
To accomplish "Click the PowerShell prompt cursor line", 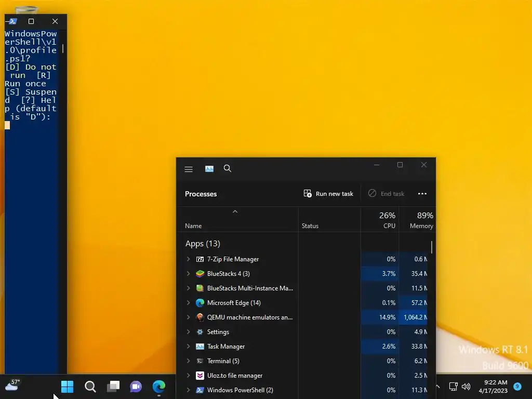I will tap(7, 126).
